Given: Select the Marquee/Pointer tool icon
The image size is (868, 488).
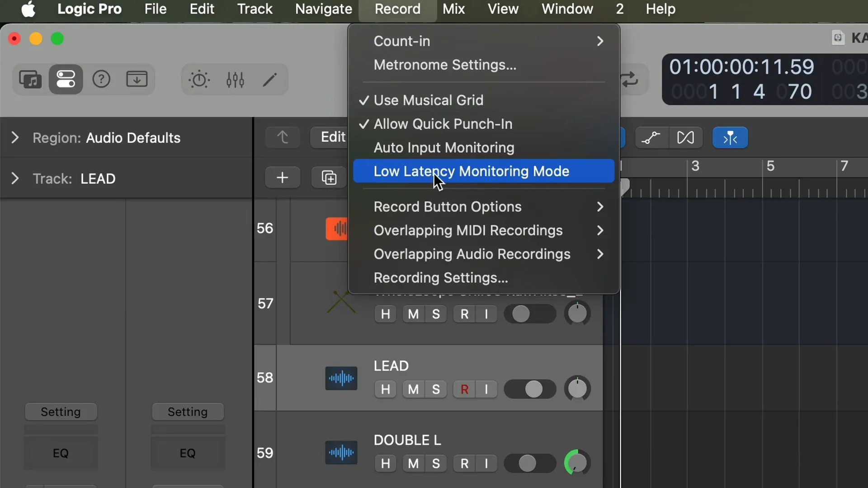Looking at the screenshot, I should (730, 138).
